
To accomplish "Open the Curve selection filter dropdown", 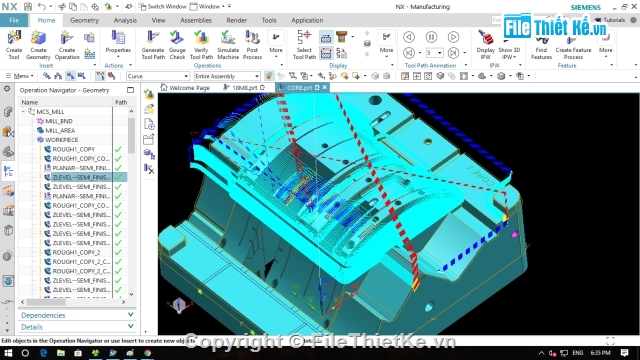I will (x=158, y=76).
